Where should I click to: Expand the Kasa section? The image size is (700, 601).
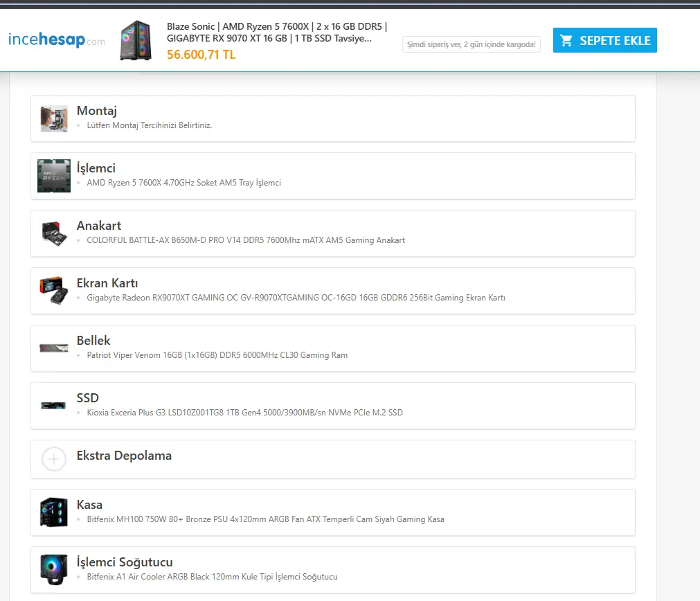[x=332, y=512]
